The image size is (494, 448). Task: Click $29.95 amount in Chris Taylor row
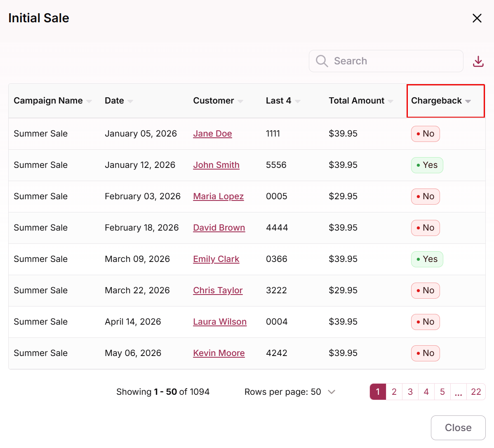pos(343,290)
